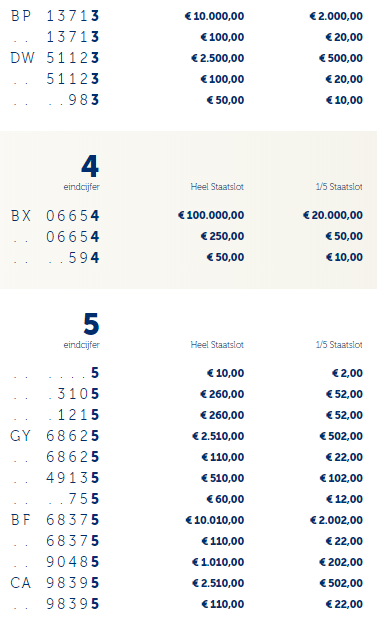The width and height of the screenshot is (378, 628).
Task: Click the CA 98395 lot number
Action: pos(55,583)
